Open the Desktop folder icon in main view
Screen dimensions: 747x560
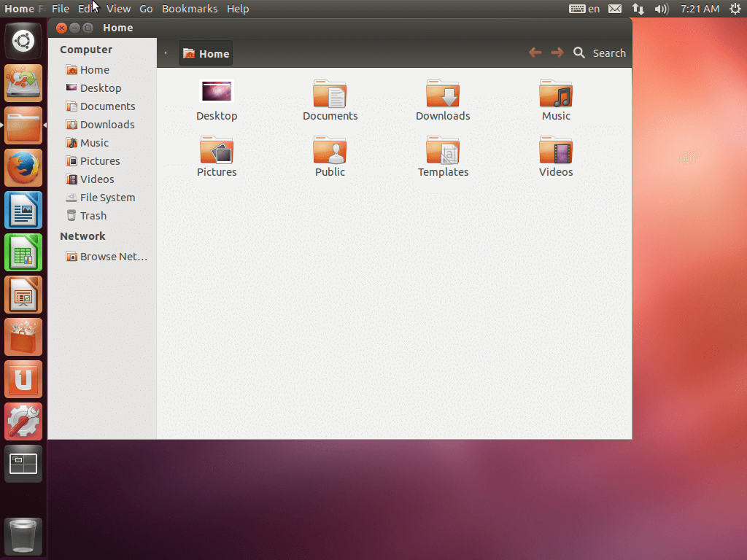tap(217, 91)
